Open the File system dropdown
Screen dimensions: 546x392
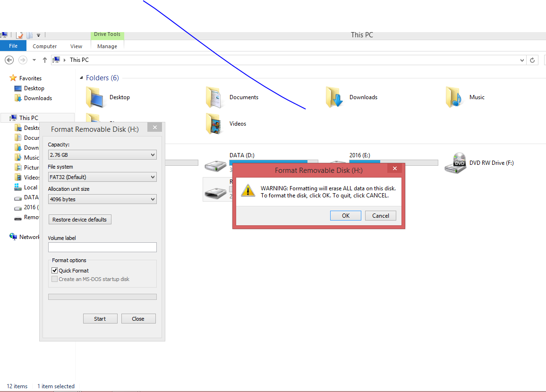tap(102, 177)
